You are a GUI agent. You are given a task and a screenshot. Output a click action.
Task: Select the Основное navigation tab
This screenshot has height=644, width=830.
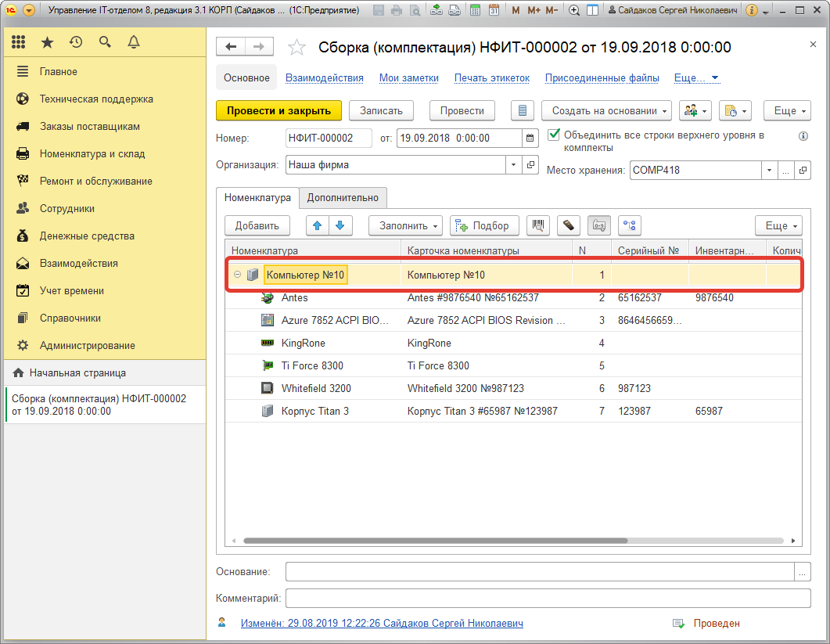[246, 77]
